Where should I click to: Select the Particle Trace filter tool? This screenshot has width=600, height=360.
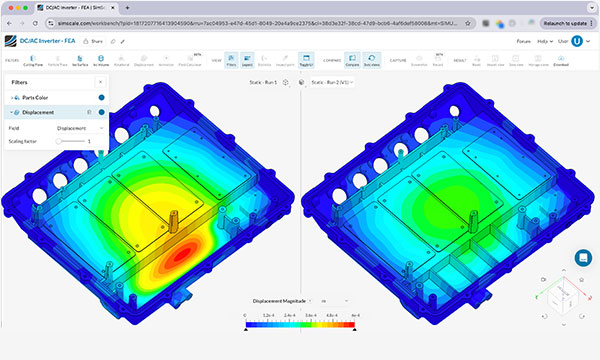coord(57,60)
